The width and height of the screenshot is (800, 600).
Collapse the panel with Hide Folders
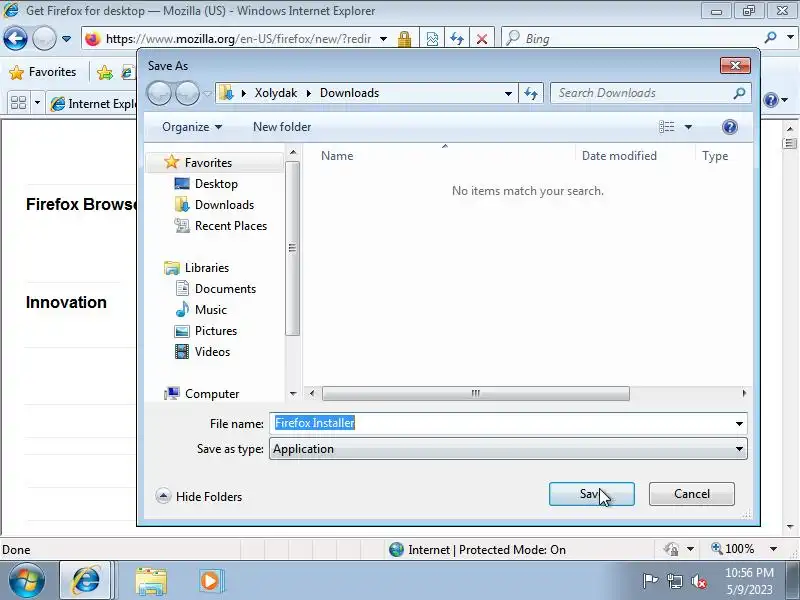click(199, 496)
